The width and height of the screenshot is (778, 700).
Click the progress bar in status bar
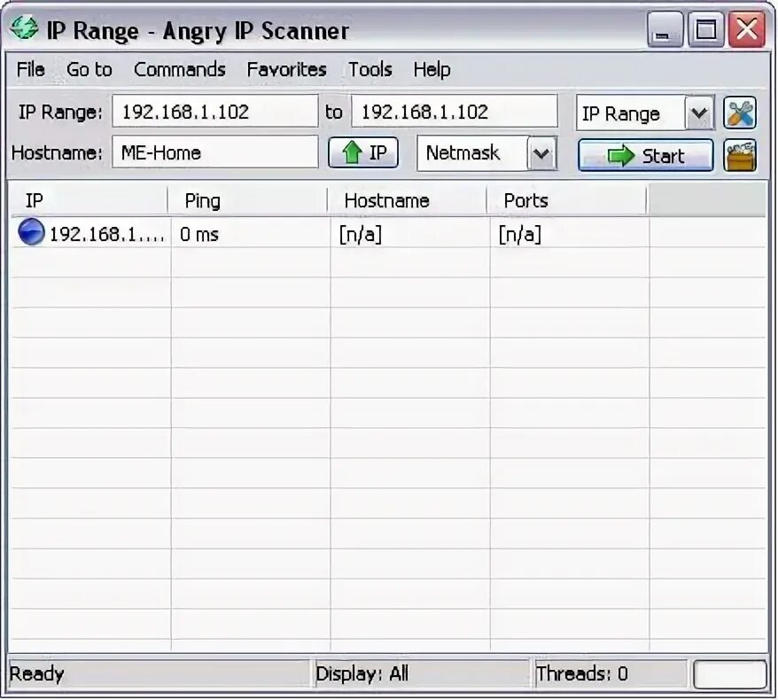pos(729,673)
